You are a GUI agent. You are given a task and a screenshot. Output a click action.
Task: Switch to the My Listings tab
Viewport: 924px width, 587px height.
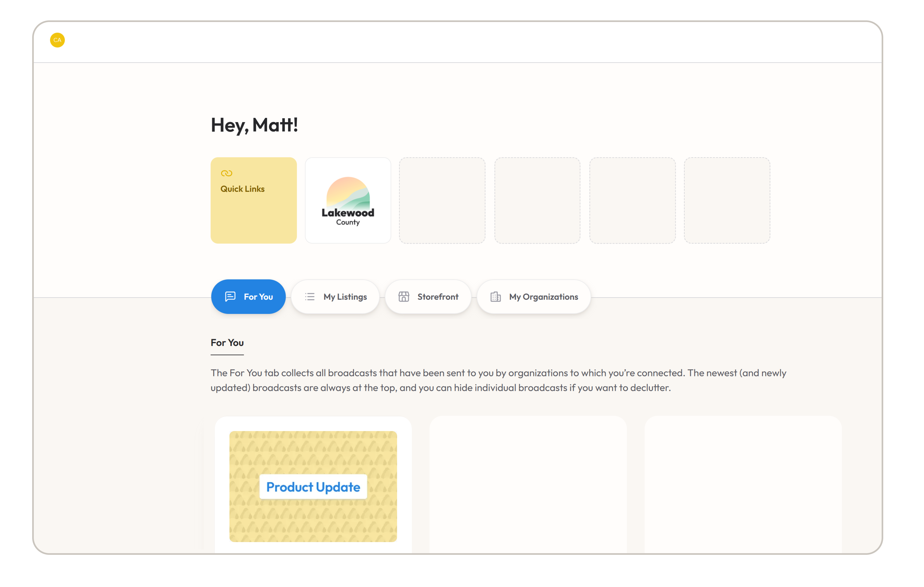pyautogui.click(x=345, y=296)
